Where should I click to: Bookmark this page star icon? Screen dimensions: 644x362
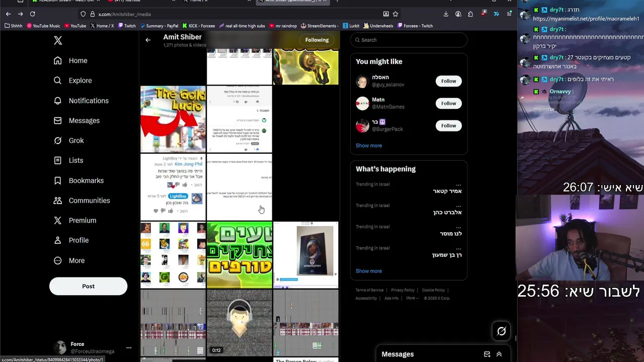coord(395,14)
